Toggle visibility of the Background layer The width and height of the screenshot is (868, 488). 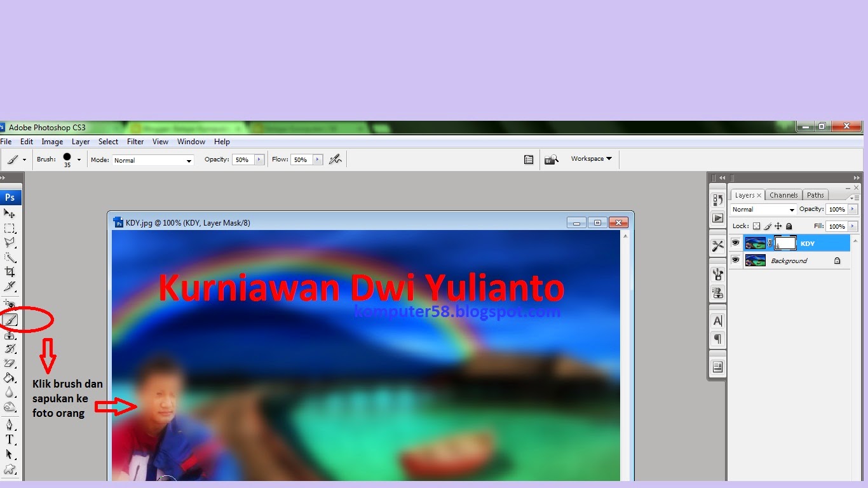[x=736, y=260]
